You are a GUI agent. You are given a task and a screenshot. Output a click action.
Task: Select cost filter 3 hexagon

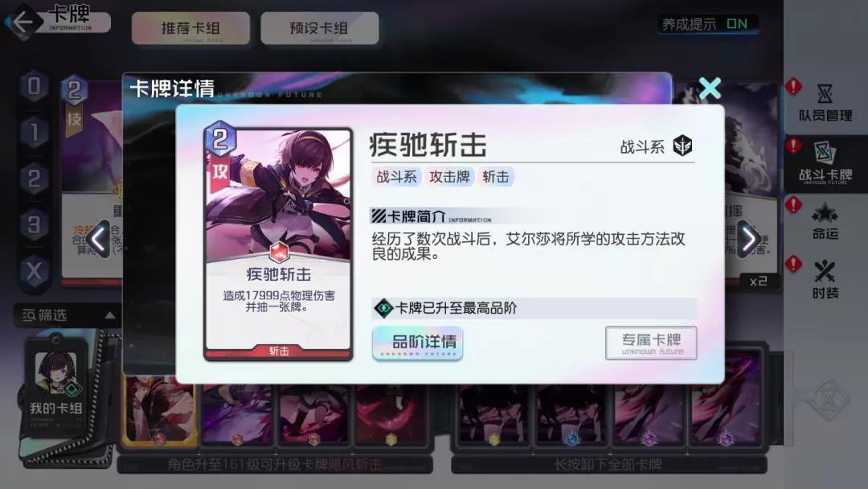(x=34, y=225)
